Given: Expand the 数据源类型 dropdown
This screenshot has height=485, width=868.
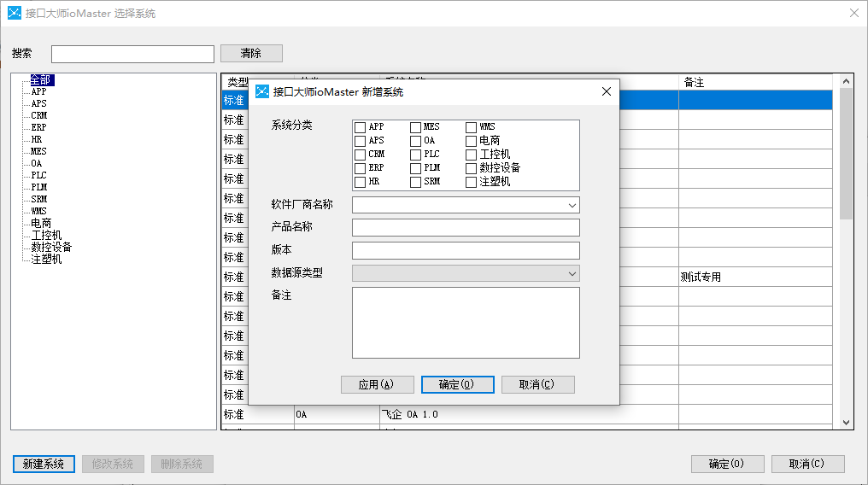Looking at the screenshot, I should [x=572, y=273].
